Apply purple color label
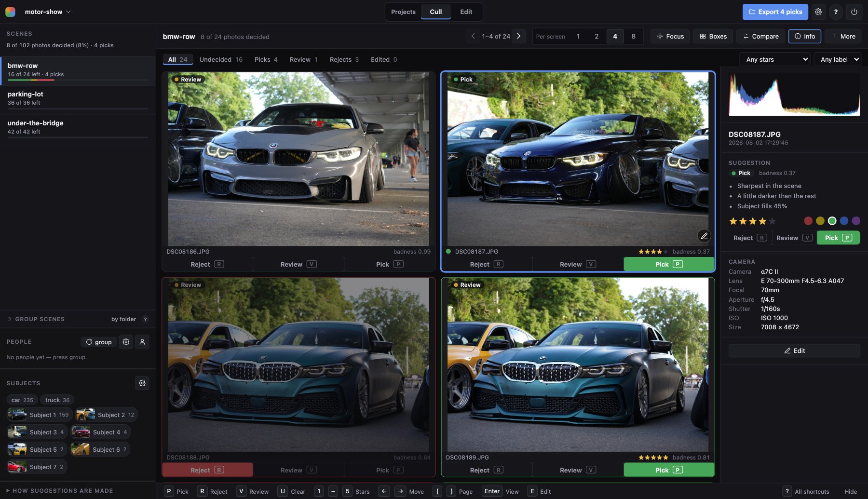The width and height of the screenshot is (868, 499). click(x=856, y=221)
